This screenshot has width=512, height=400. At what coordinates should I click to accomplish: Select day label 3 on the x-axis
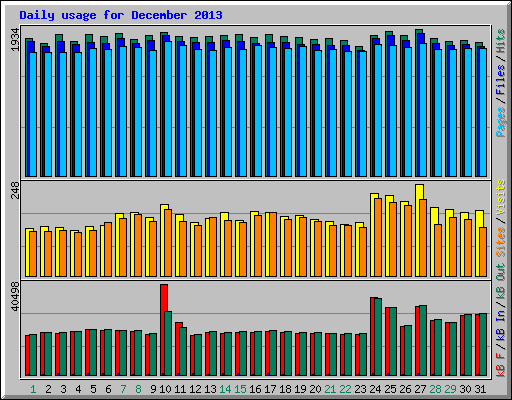click(63, 389)
